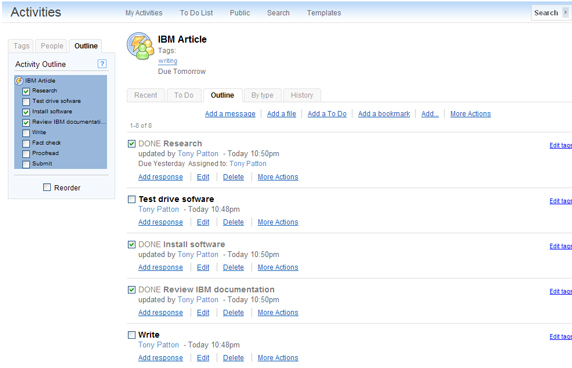Check the Test drive sofware outline checkbox
The width and height of the screenshot is (572, 368).
tap(26, 102)
